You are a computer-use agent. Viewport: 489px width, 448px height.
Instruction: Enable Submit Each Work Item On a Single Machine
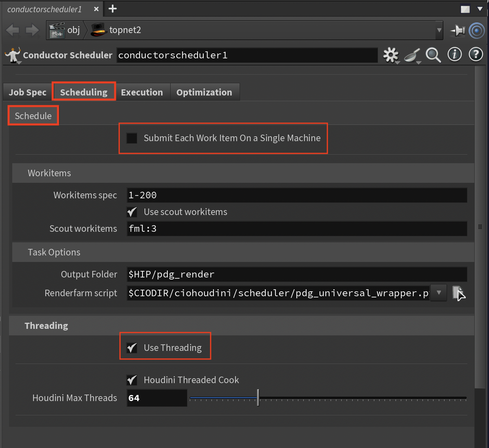coord(131,138)
